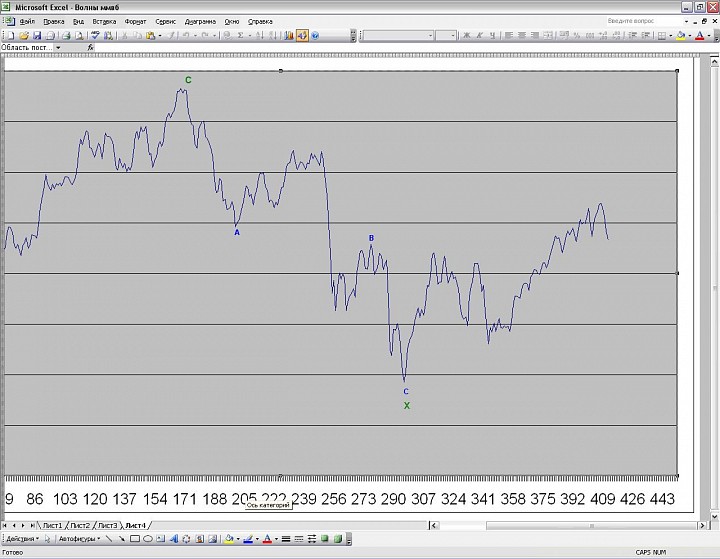The width and height of the screenshot is (720, 559).
Task: Run the spelling check icon
Action: click(x=95, y=35)
